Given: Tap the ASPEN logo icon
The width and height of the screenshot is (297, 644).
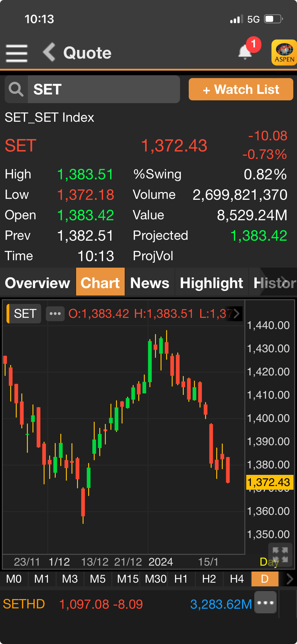Looking at the screenshot, I should [x=284, y=53].
